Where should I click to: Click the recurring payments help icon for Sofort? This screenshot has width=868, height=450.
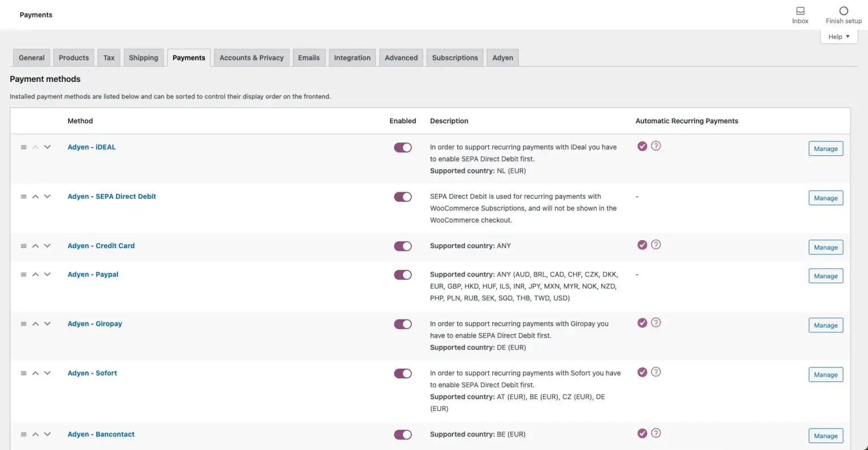point(656,372)
